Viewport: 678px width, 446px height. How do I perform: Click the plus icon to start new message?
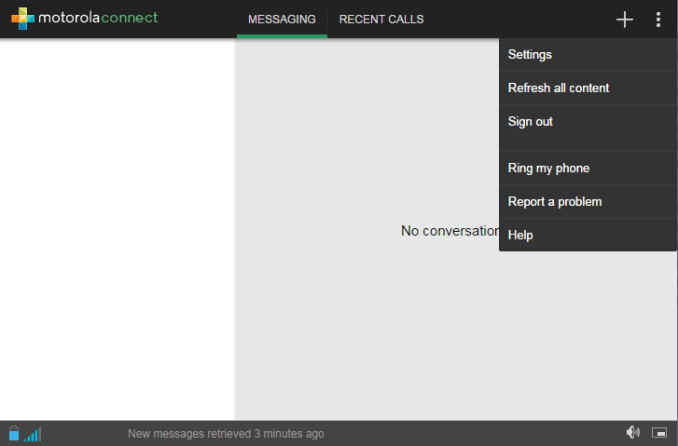(x=624, y=19)
